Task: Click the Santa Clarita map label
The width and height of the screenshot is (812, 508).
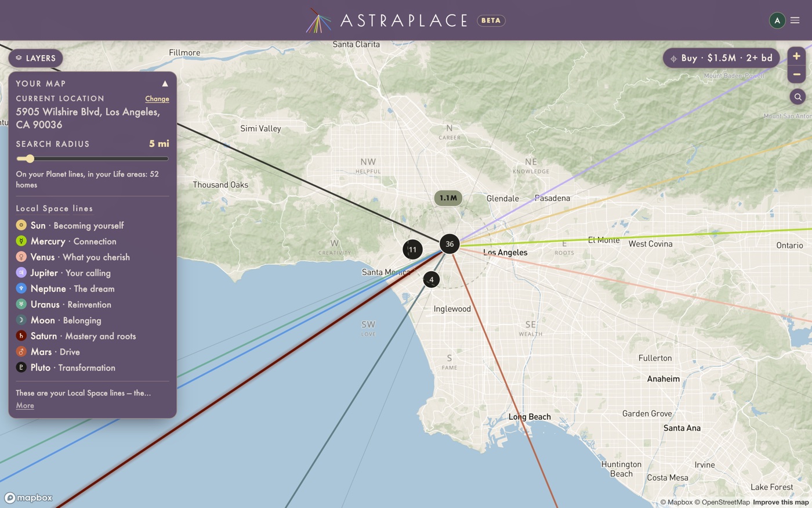Action: 356,44
